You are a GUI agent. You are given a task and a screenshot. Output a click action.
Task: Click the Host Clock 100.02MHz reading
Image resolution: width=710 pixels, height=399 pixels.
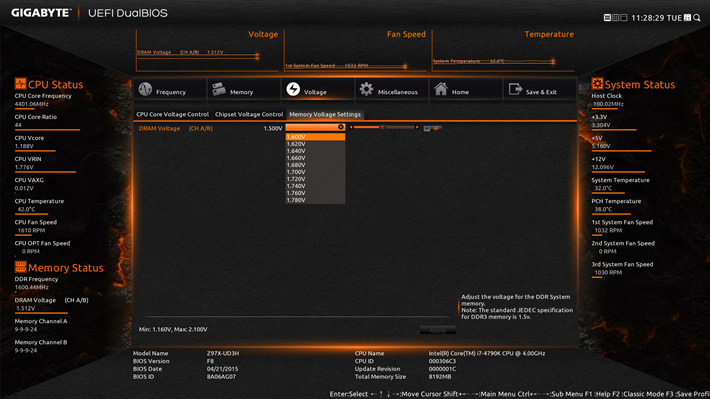click(x=608, y=104)
